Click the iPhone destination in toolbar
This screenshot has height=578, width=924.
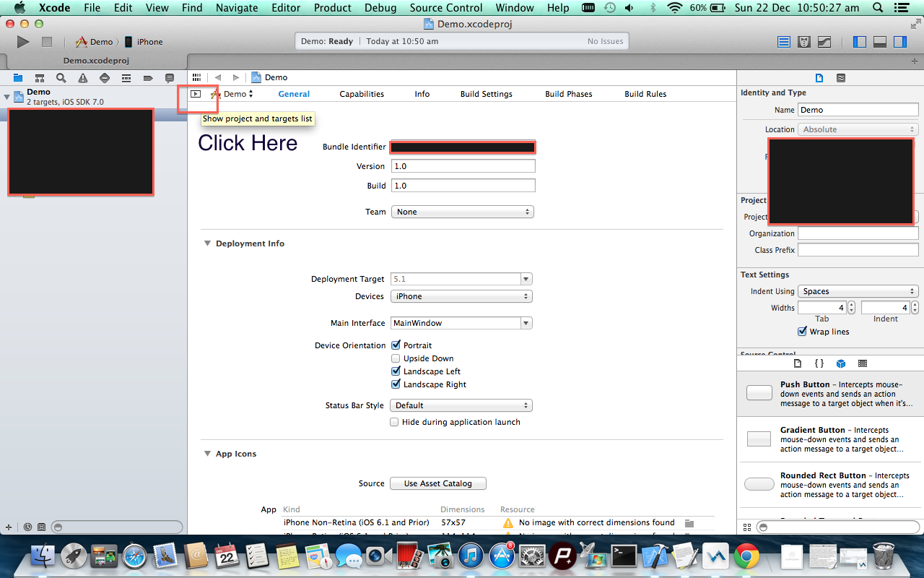pos(144,42)
